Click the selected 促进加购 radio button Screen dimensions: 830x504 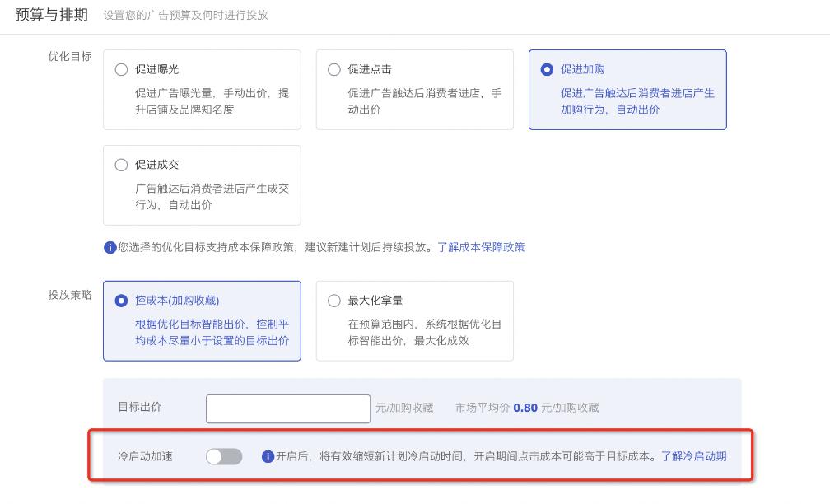[547, 70]
